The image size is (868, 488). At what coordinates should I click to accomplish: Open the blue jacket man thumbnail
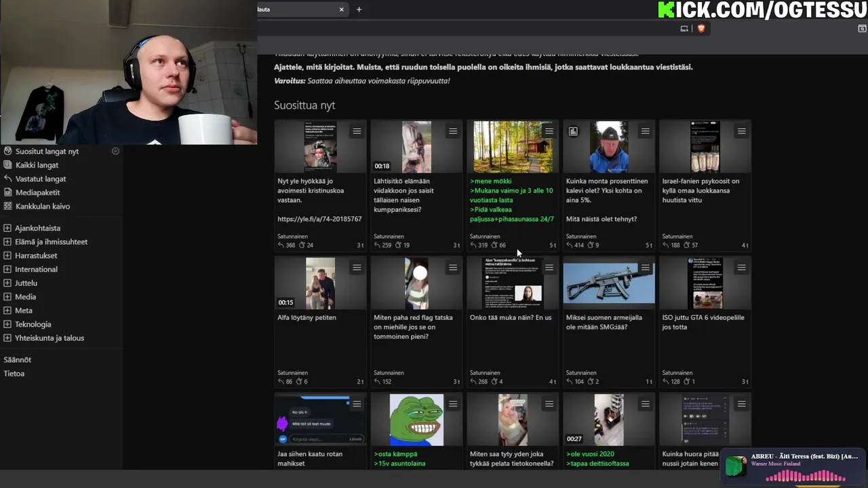click(x=609, y=147)
